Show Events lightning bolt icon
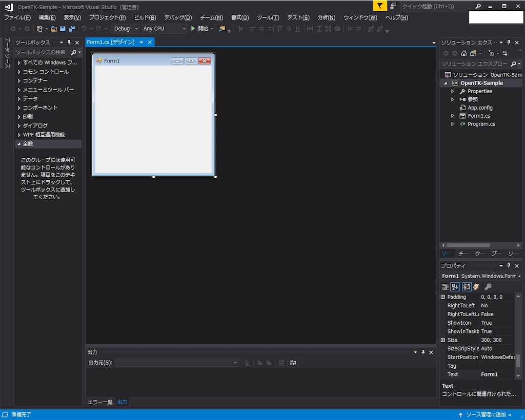The width and height of the screenshot is (525, 420). tap(476, 287)
